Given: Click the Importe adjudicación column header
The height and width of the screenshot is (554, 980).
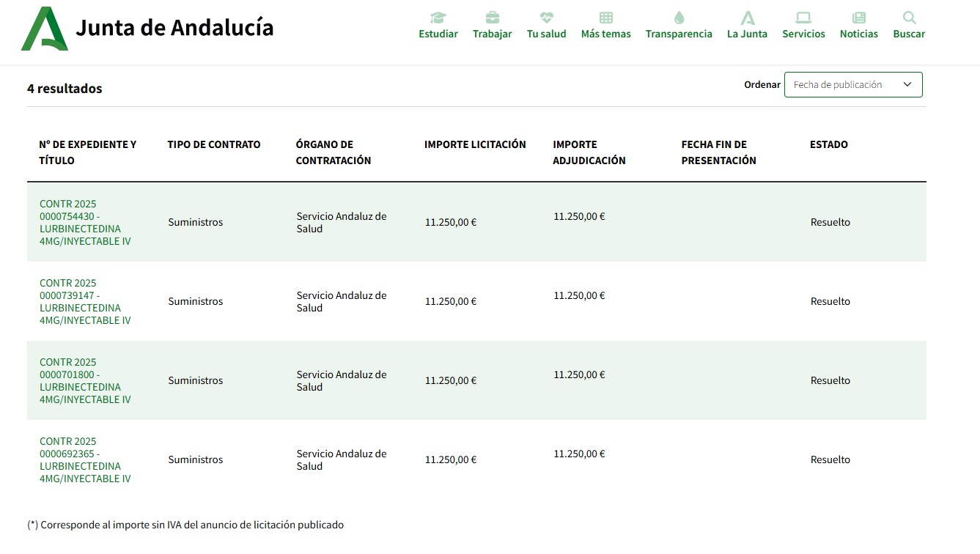Looking at the screenshot, I should click(589, 152).
